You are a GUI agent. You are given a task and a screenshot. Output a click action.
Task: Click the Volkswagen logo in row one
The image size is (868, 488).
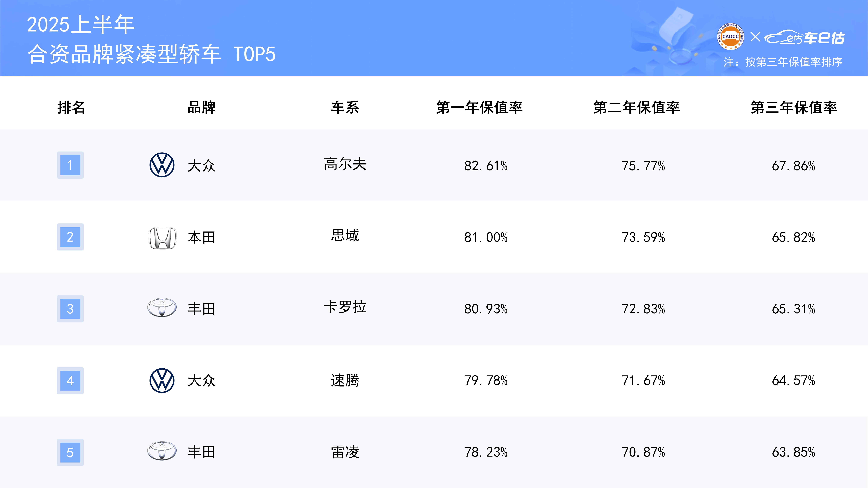(162, 165)
